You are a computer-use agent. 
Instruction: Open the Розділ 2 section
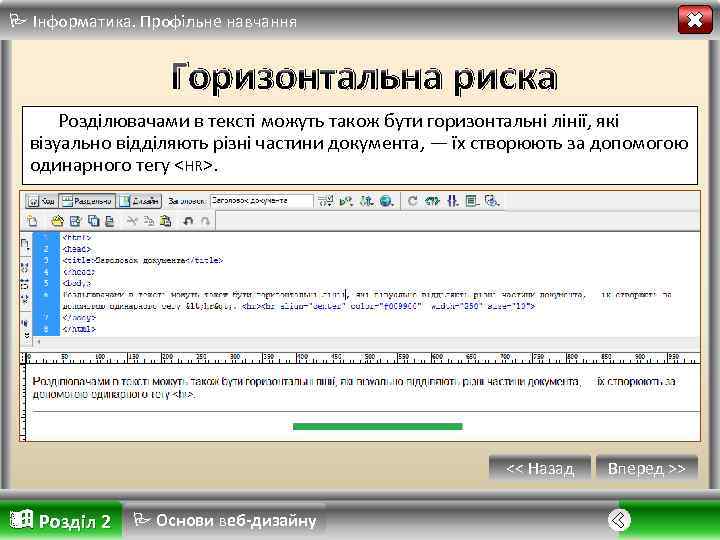(x=61, y=521)
